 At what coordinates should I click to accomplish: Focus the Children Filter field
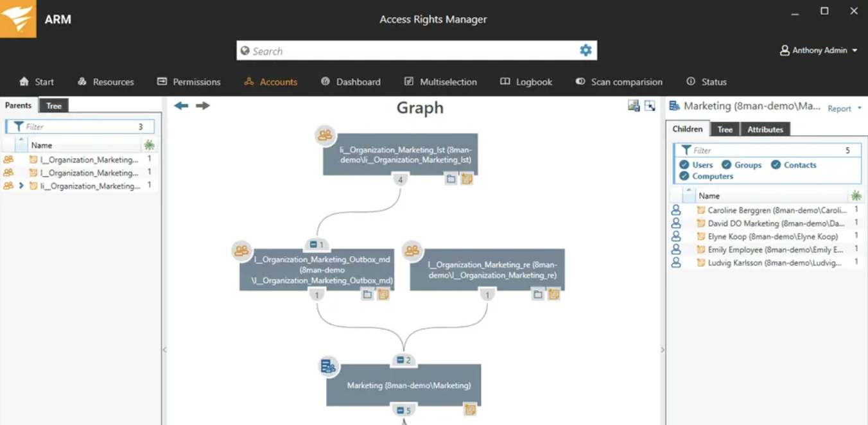tap(767, 150)
